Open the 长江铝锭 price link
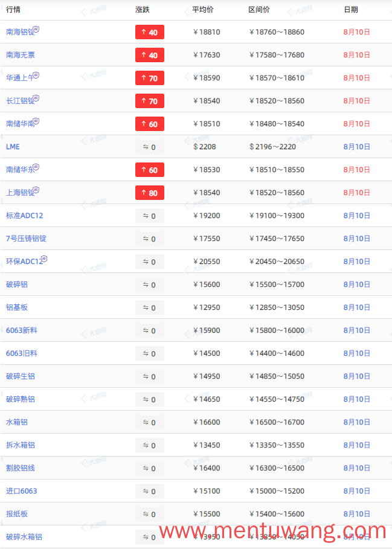The width and height of the screenshot is (392, 549). (21, 101)
